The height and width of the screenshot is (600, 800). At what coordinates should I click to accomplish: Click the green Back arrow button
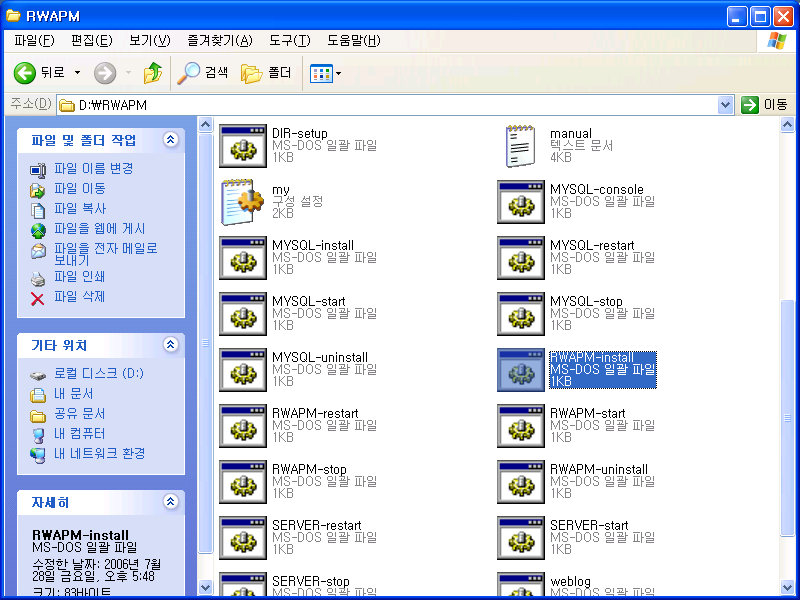point(24,73)
